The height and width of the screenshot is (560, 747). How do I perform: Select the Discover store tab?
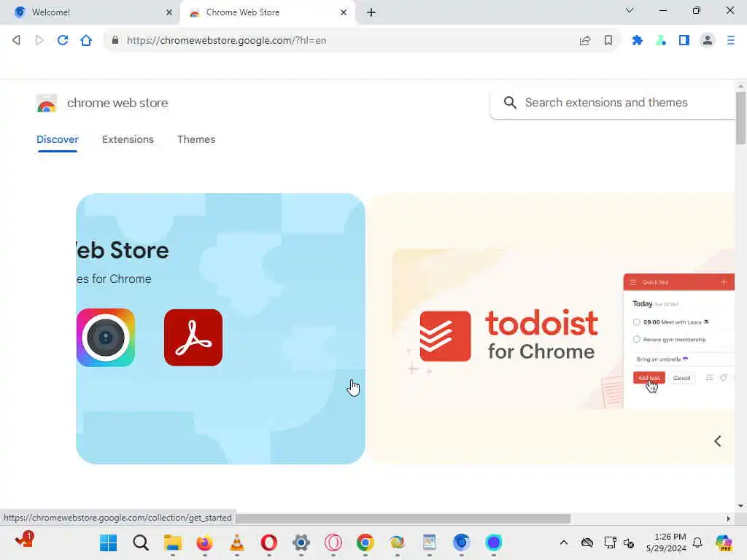pos(57,139)
